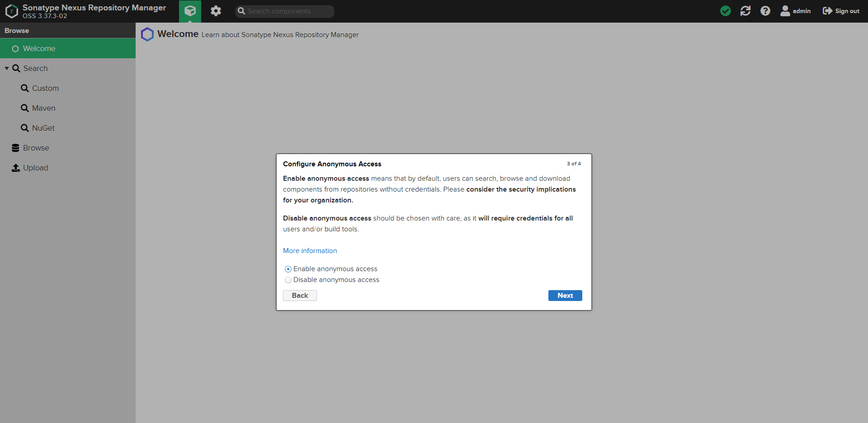This screenshot has height=423, width=868.
Task: Open the More information link
Action: pos(310,251)
